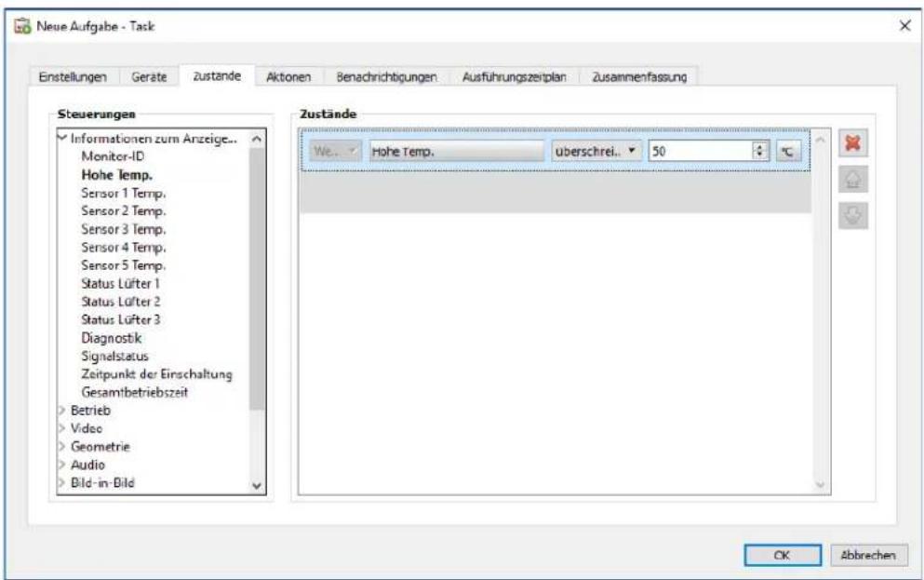This screenshot has height=580, width=924.
Task: Select Hohe Temp. in Steuerungen tree
Action: [x=116, y=174]
